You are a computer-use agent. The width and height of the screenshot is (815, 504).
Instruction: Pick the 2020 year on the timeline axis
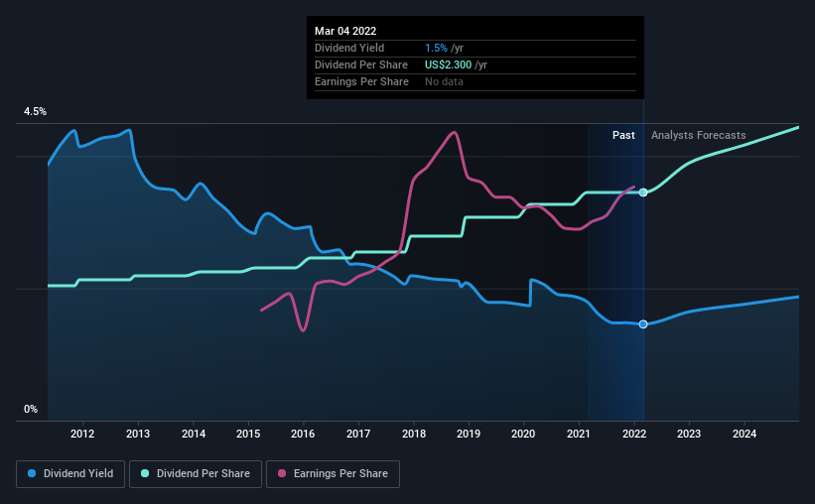(524, 434)
